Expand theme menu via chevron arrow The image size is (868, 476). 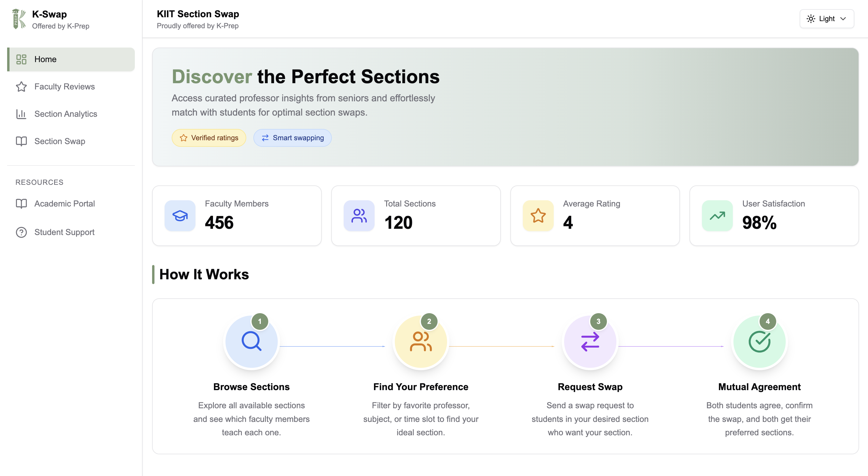pos(843,19)
